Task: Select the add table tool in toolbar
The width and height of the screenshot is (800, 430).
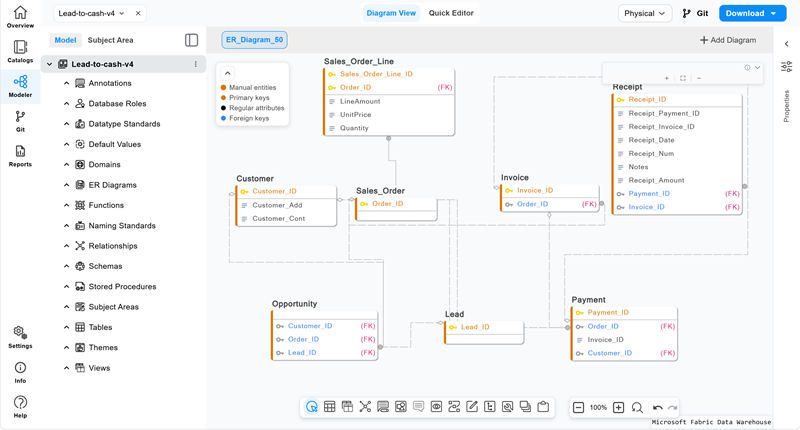Action: [330, 407]
